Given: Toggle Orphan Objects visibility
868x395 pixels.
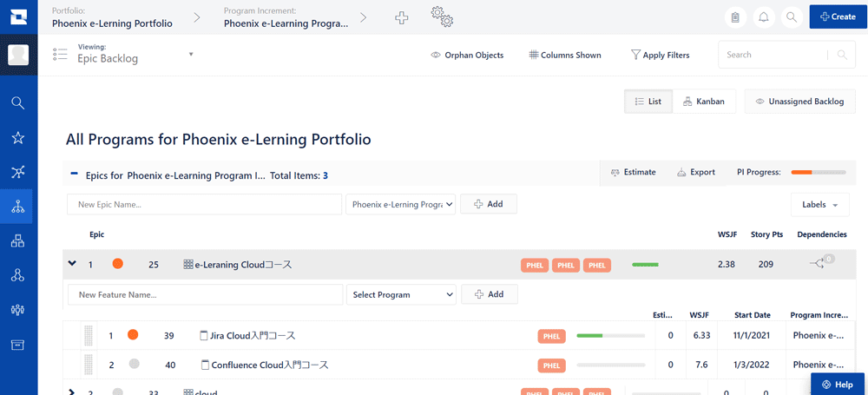Looking at the screenshot, I should [x=467, y=55].
